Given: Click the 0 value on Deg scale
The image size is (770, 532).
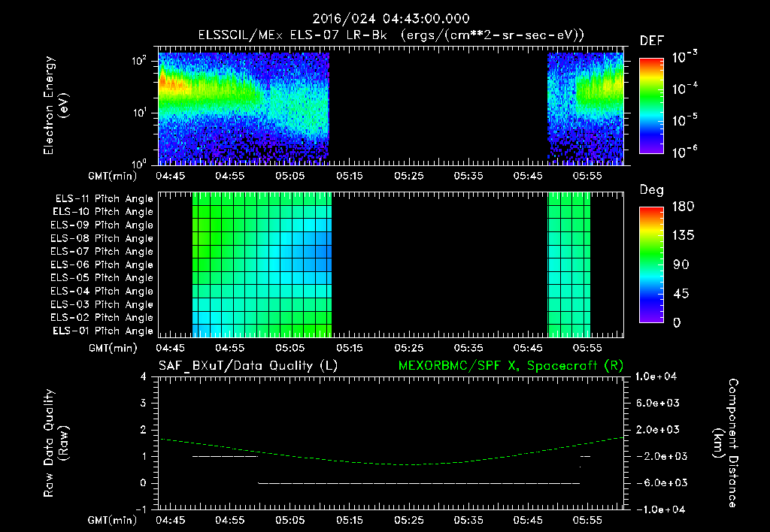Looking at the screenshot, I should [x=678, y=322].
